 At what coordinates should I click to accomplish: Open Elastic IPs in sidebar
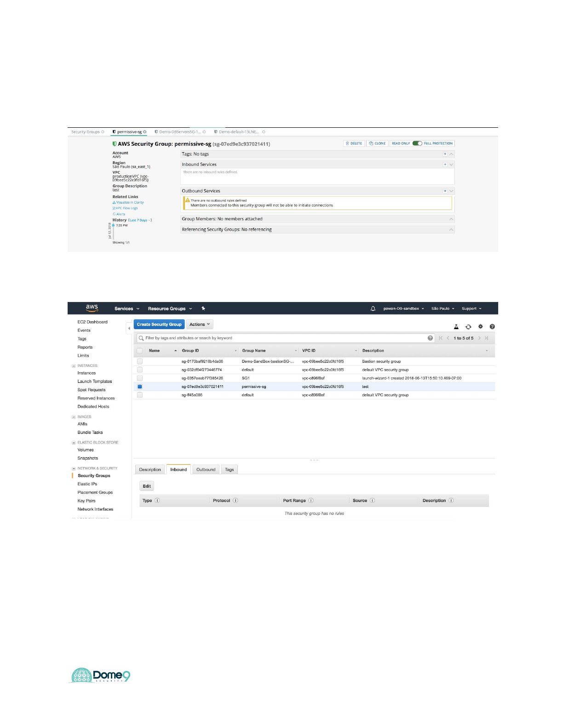pos(87,484)
